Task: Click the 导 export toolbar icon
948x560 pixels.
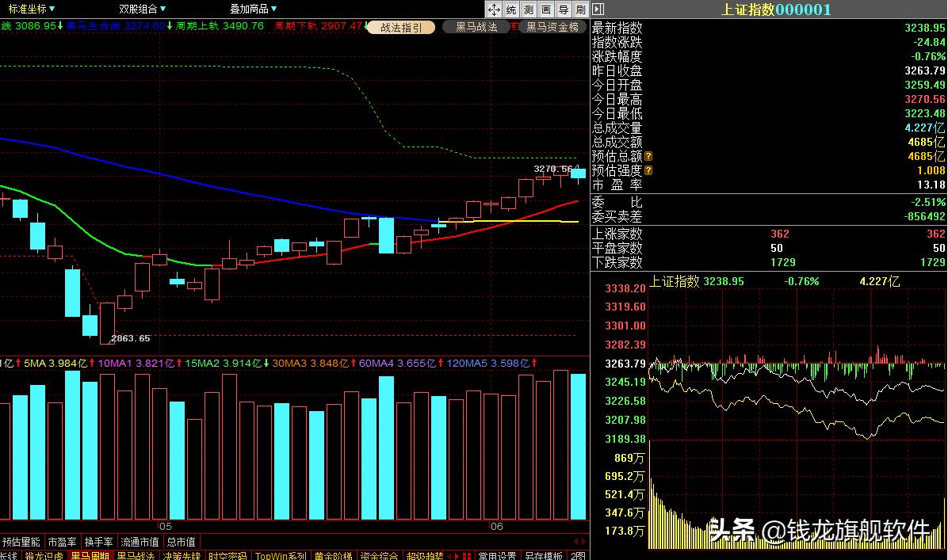Action: (564, 10)
